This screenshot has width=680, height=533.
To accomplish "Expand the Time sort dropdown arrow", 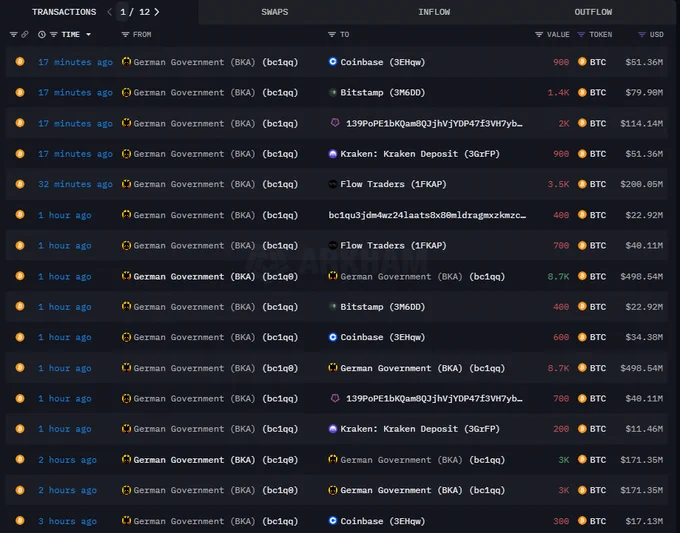I will 88,34.
